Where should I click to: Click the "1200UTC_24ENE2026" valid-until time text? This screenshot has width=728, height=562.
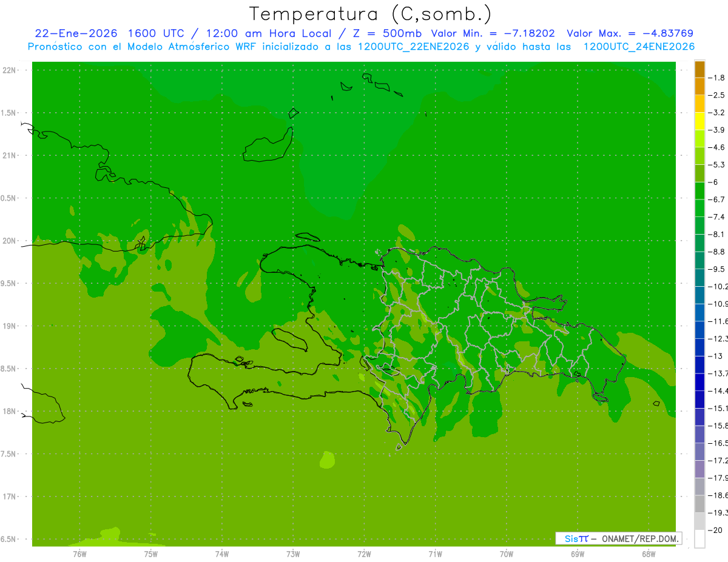click(x=639, y=47)
